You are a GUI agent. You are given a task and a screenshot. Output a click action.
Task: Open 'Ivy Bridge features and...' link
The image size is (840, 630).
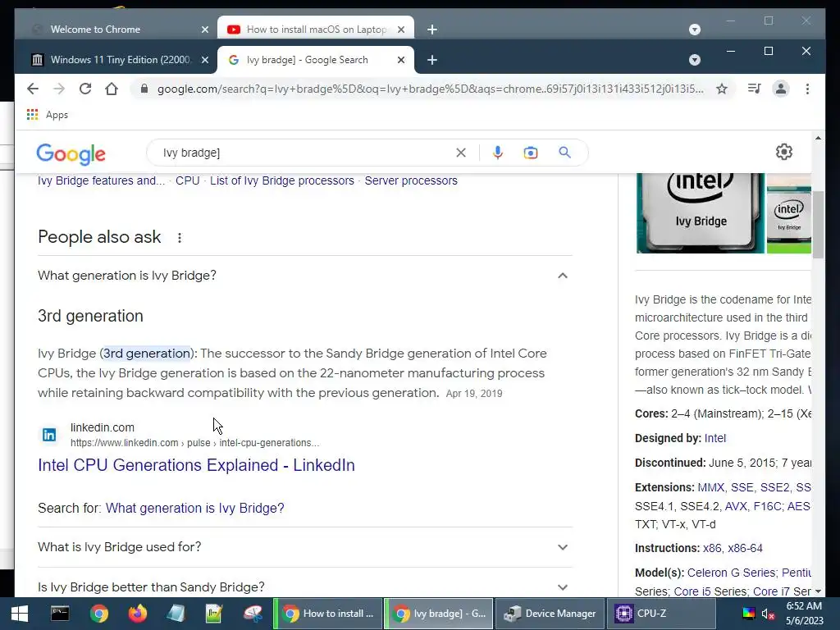tap(101, 180)
